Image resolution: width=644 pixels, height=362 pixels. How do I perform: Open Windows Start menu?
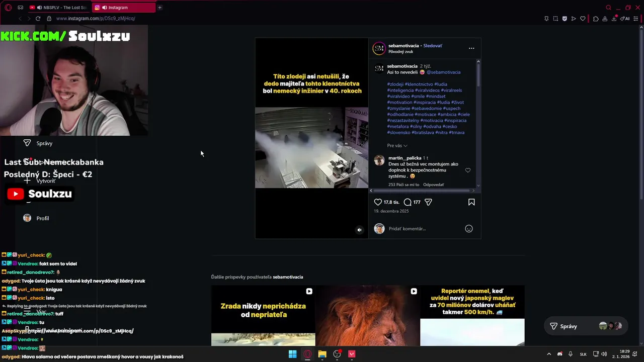(292, 354)
